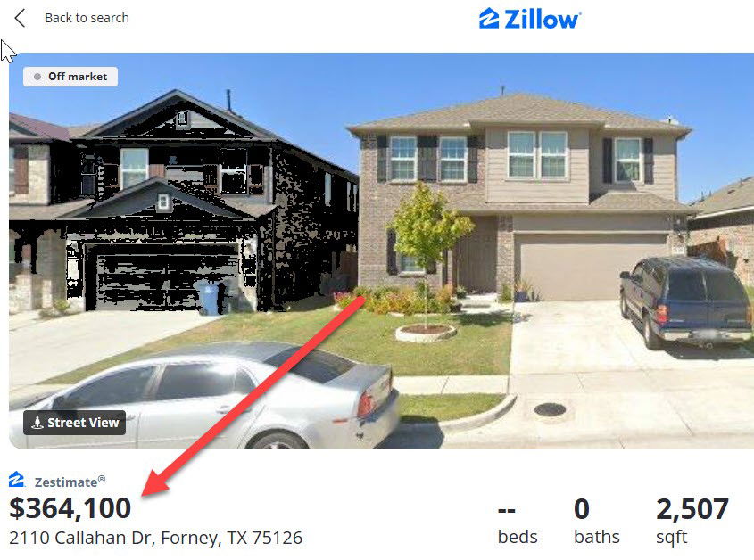Open the Zestimate label info
The width and height of the screenshot is (754, 560).
click(66, 482)
